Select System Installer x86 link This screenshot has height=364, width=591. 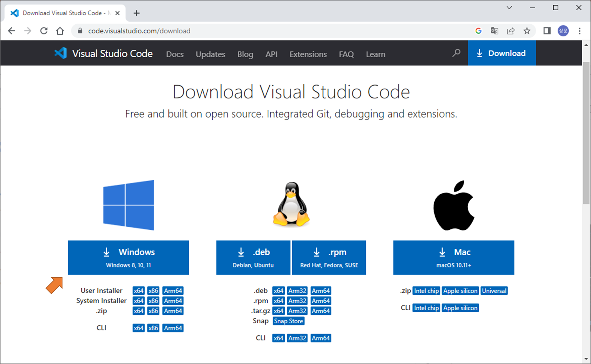[153, 301]
